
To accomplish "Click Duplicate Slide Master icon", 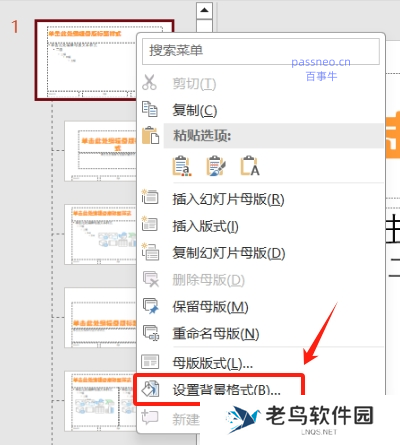I will (x=150, y=252).
